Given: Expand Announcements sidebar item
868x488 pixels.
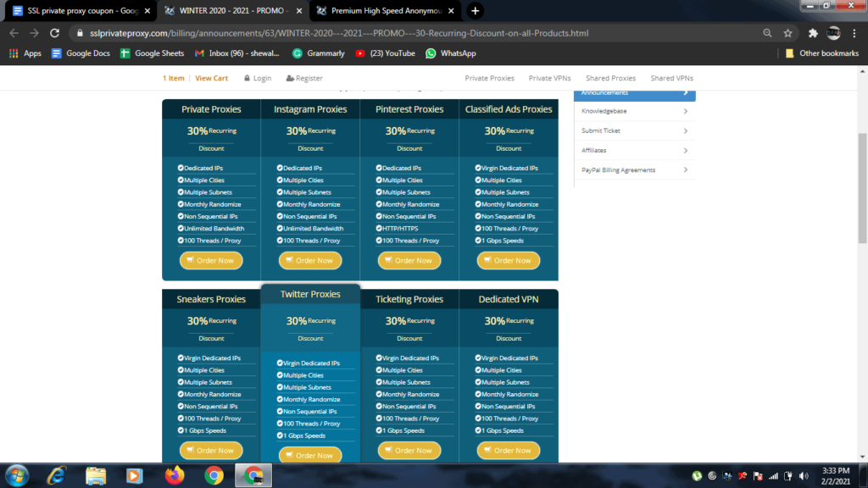Looking at the screenshot, I should (x=634, y=93).
